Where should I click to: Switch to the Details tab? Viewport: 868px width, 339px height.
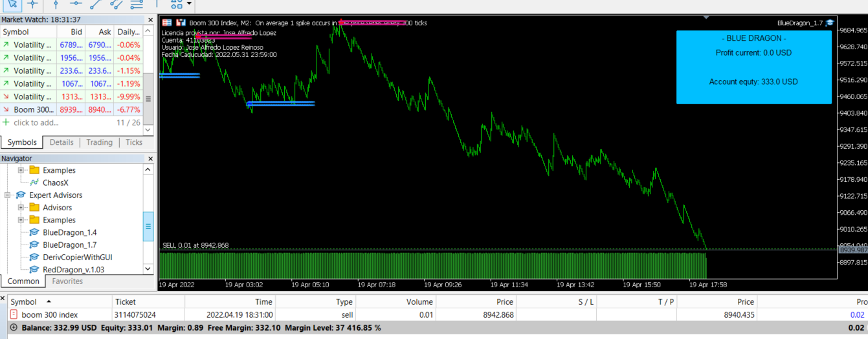(61, 142)
